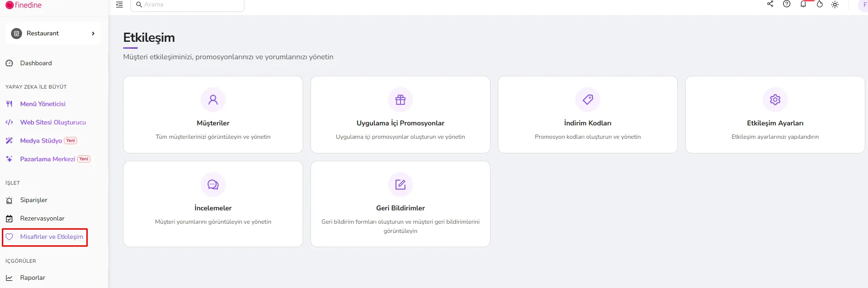868x288 pixels.
Task: Click the Raporlar chart icon
Action: point(9,278)
